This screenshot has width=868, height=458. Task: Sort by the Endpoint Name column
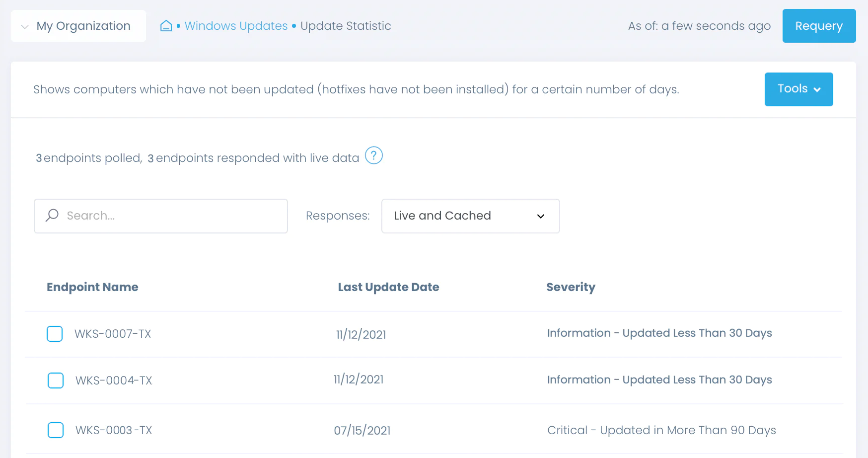(x=92, y=287)
